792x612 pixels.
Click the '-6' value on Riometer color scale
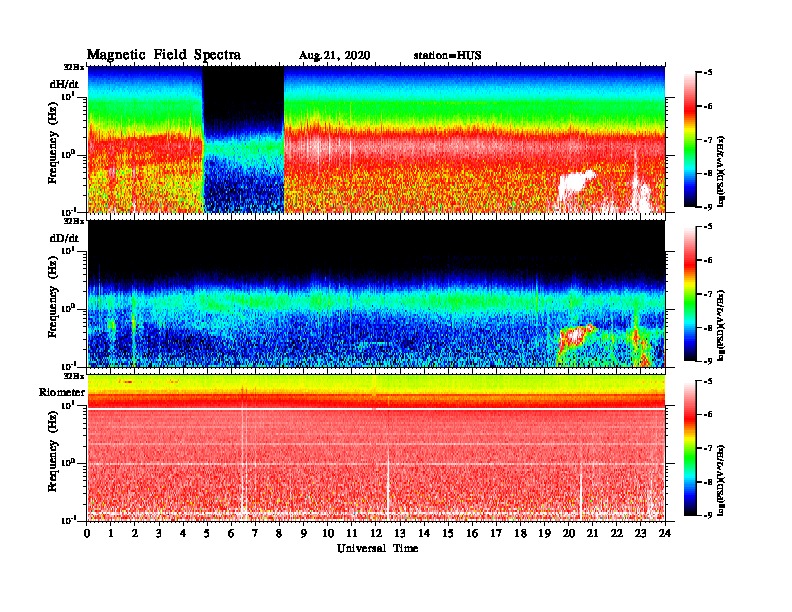click(709, 415)
